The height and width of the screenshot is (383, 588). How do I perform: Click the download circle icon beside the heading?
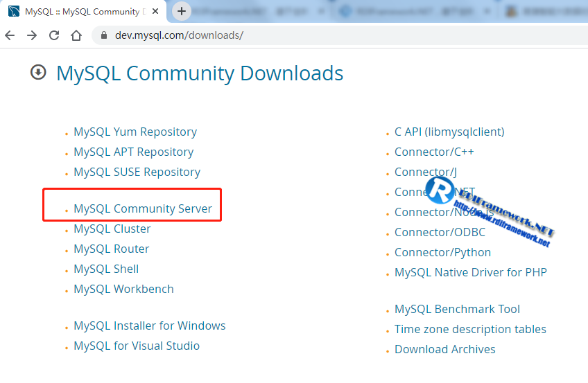(x=38, y=72)
